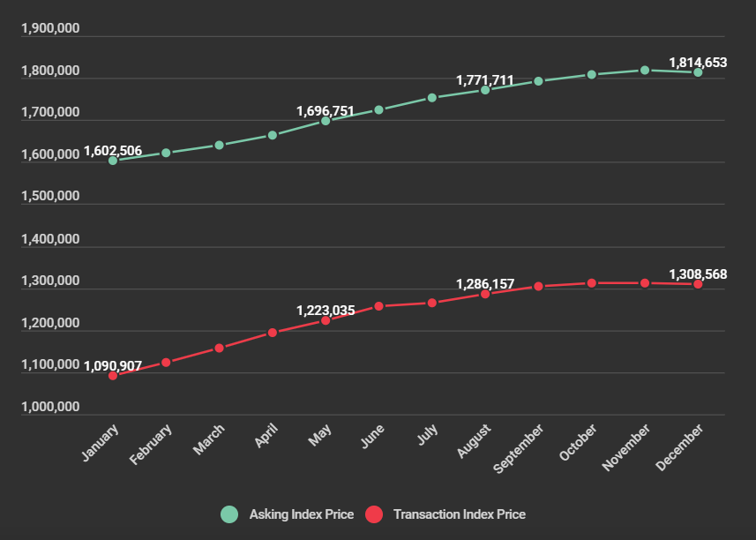Select the January asking price data point

[113, 161]
